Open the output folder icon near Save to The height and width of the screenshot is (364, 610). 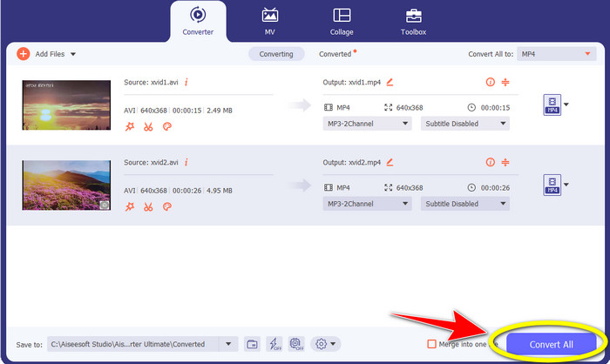(251, 344)
